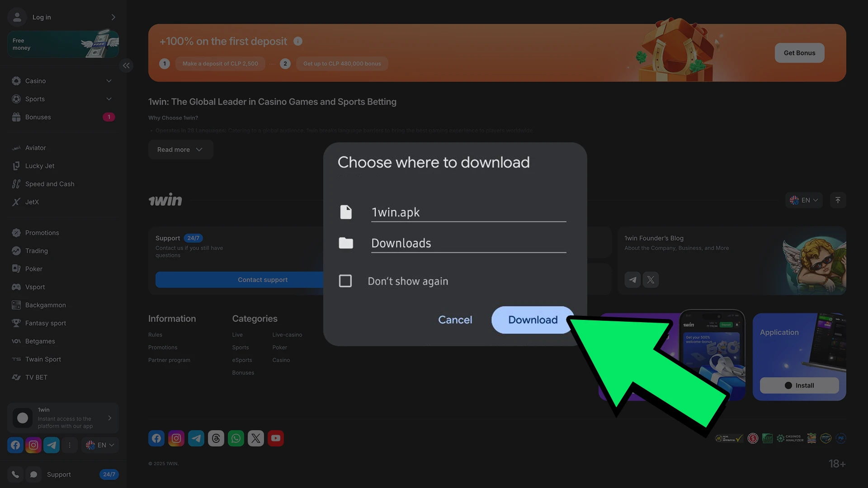Click the Download button in dialog
Viewport: 868px width, 488px height.
[x=533, y=320]
